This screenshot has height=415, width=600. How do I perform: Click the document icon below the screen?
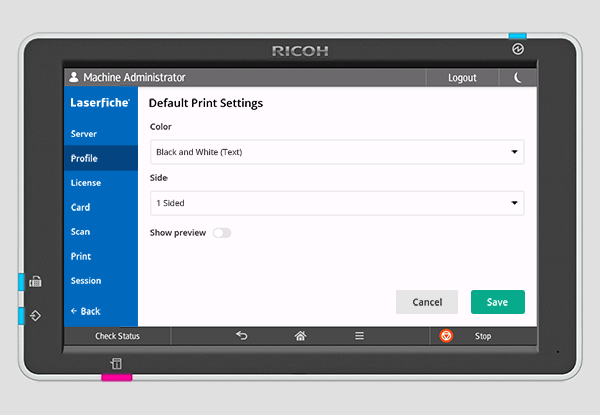[x=116, y=363]
